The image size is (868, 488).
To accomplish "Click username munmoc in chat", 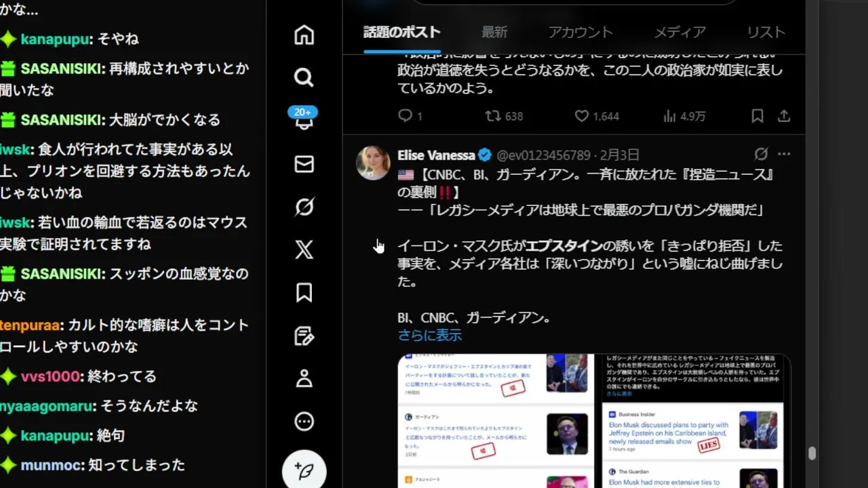I will pyautogui.click(x=52, y=465).
